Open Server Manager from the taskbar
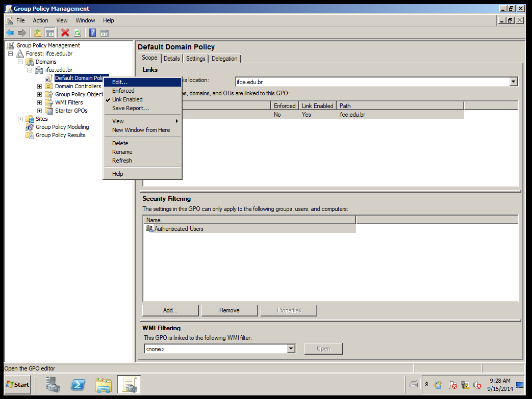This screenshot has height=399, width=532. tap(53, 385)
